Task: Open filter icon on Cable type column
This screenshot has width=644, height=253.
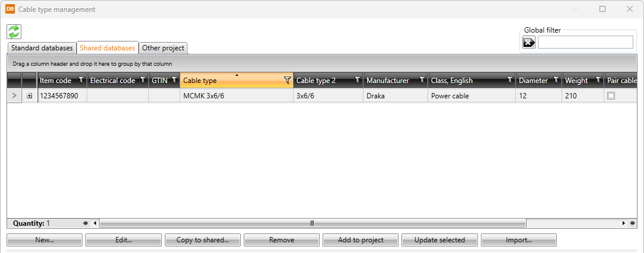Action: [x=288, y=81]
